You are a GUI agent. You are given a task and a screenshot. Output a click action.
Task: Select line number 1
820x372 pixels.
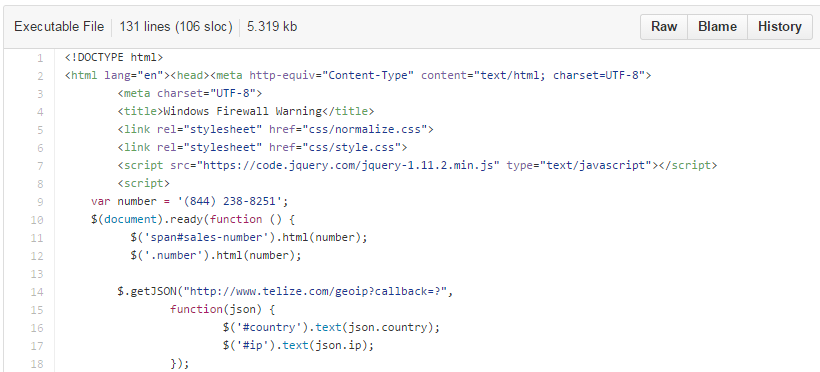[x=40, y=58]
